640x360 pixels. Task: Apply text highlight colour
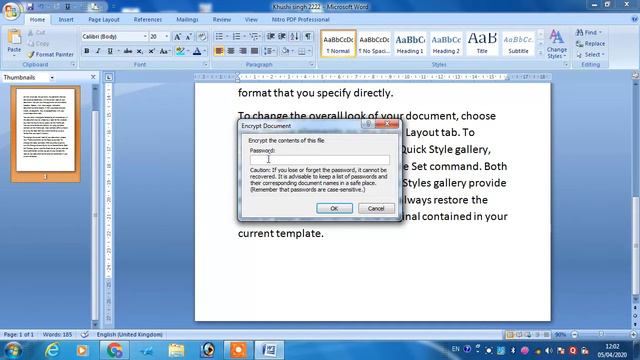point(180,51)
